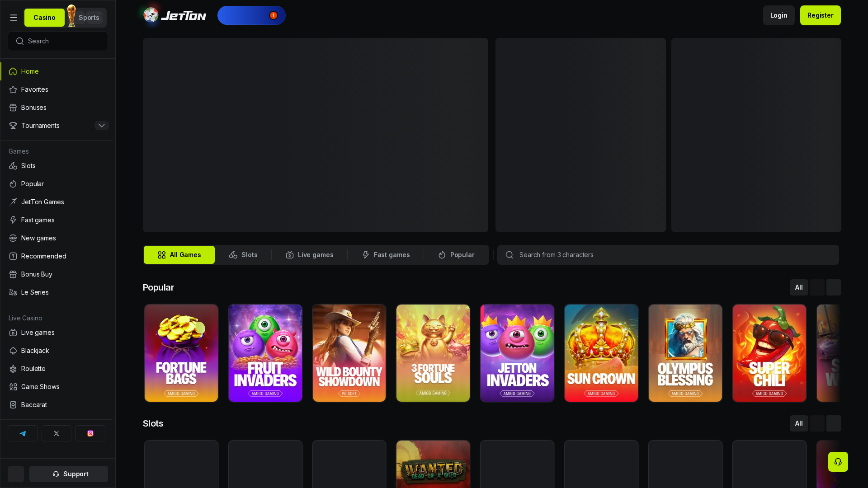Open the Fruit Invaders game
Image resolution: width=868 pixels, height=488 pixels.
coord(265,353)
